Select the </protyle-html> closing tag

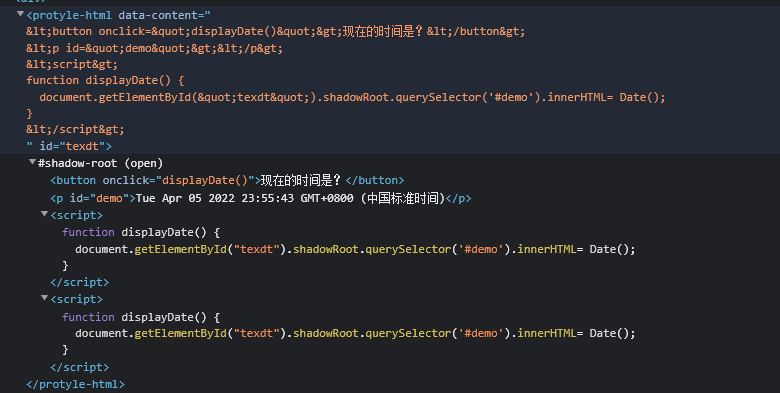(x=76, y=384)
